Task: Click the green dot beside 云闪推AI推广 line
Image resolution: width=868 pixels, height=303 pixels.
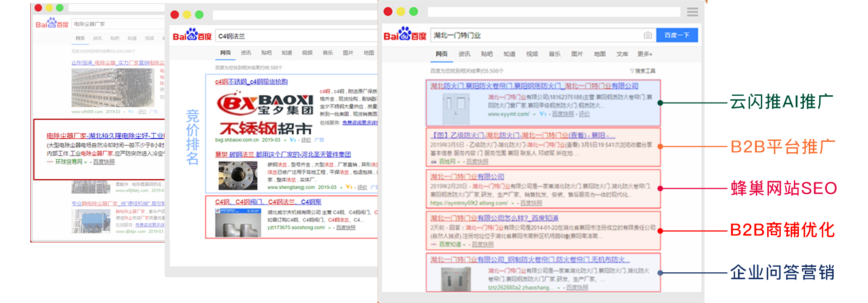Action: click(x=660, y=103)
